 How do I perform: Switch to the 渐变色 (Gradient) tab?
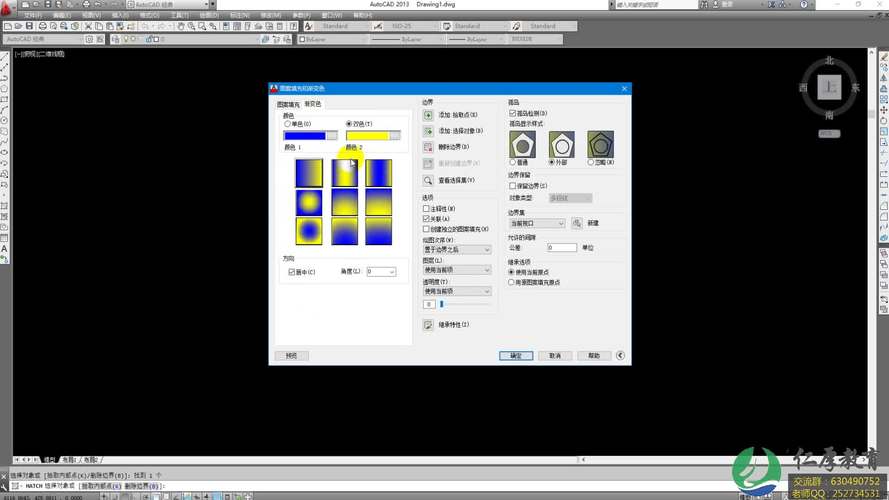[312, 103]
